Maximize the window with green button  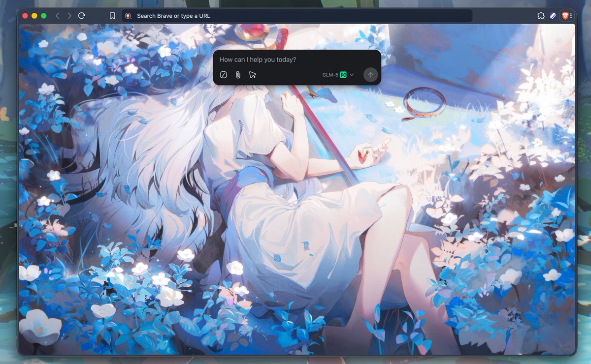click(x=44, y=16)
